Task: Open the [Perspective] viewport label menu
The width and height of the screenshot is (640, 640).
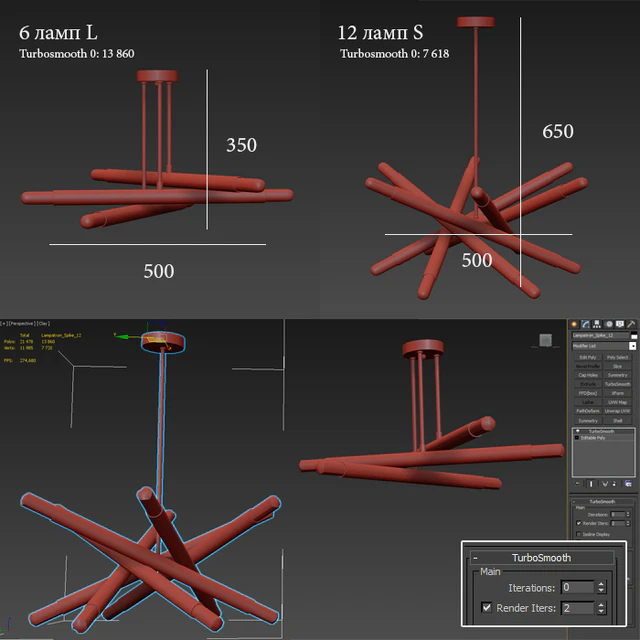Action: (22, 323)
